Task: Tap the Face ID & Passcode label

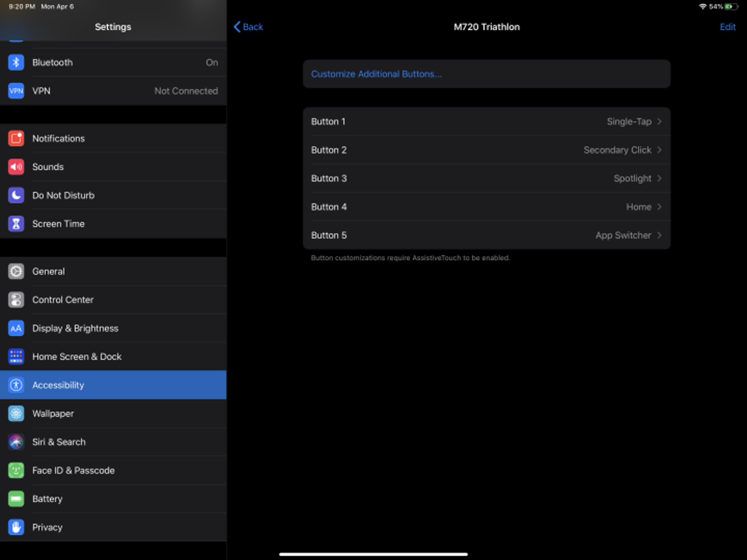Action: (74, 470)
